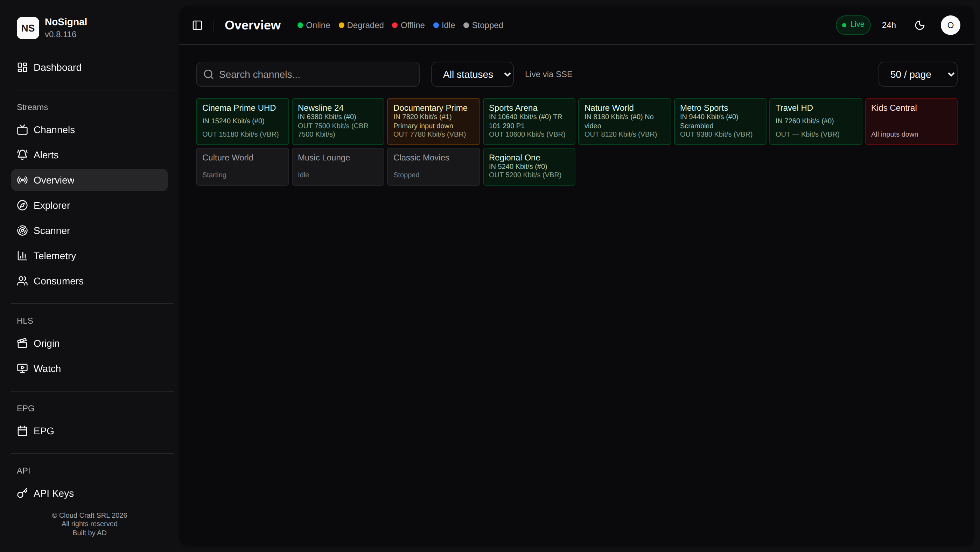
Task: Select the Regional One channel card
Action: pos(529,167)
